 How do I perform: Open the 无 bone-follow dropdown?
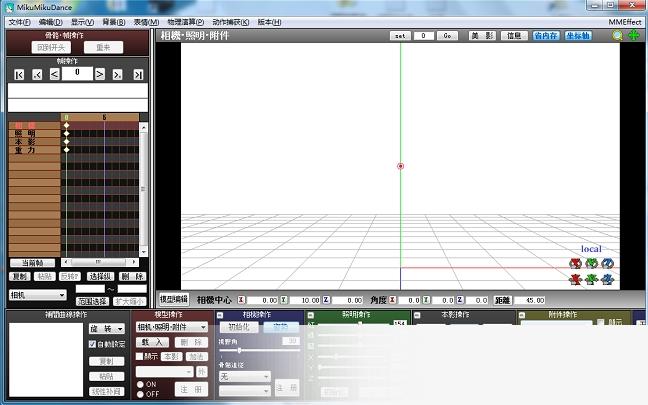(x=245, y=376)
